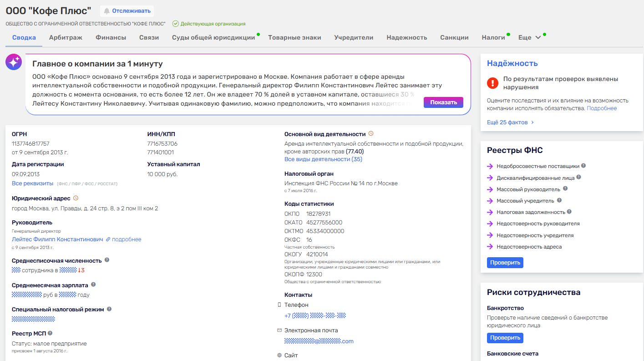Click arrow icon before Недостоверность учредителя
644x361 pixels.
(490, 235)
